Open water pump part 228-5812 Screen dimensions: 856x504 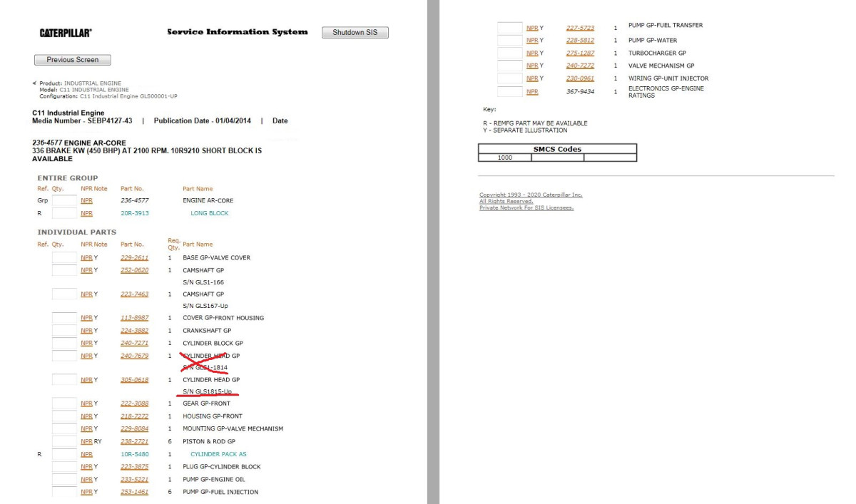point(581,41)
